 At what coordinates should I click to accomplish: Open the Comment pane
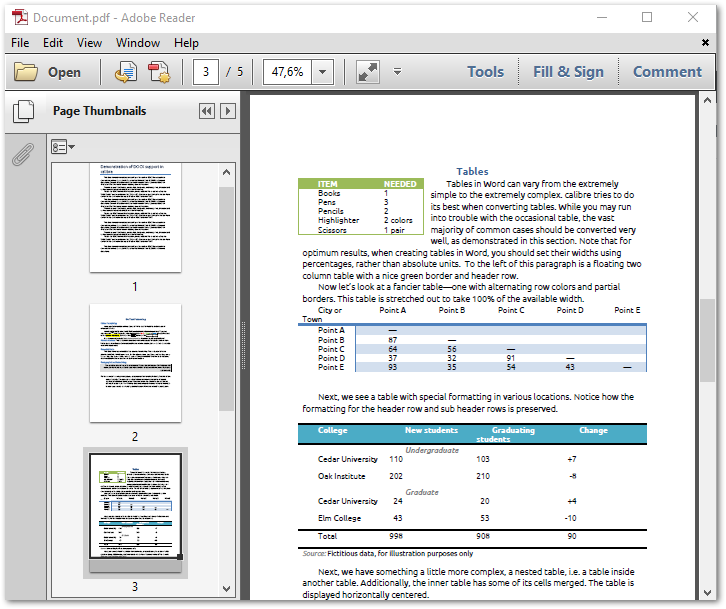667,72
